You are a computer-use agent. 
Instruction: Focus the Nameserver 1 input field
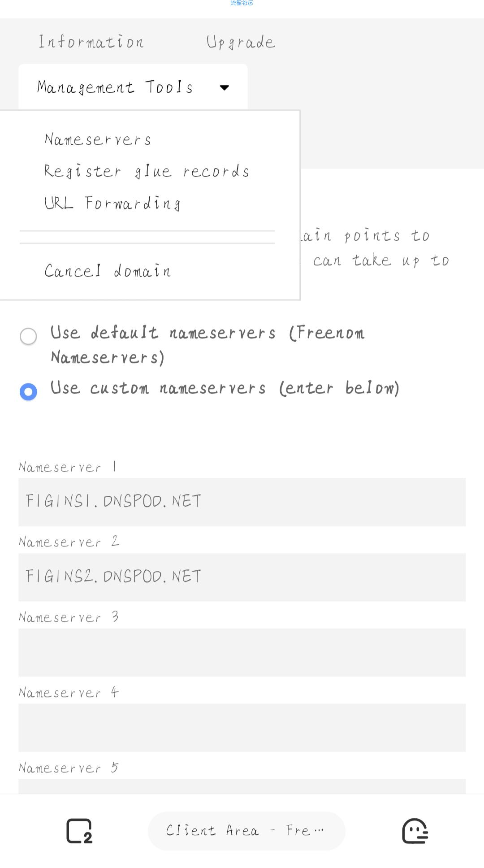(242, 502)
